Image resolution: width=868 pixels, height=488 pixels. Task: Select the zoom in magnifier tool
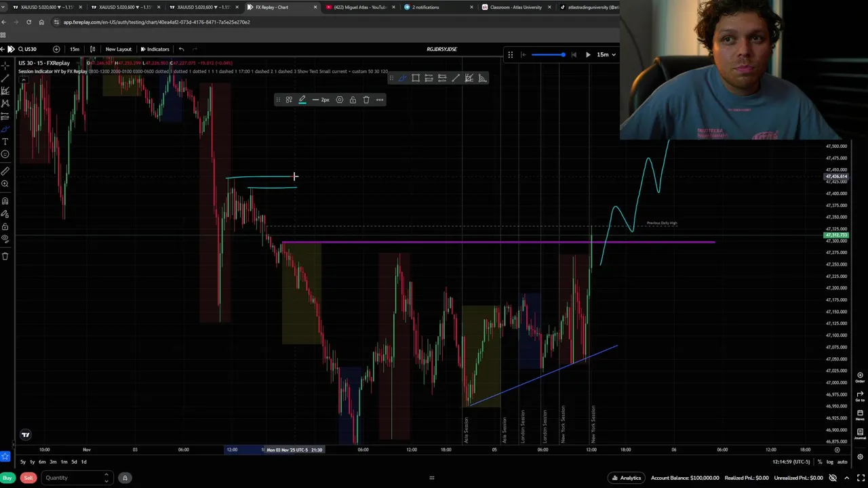pyautogui.click(x=5, y=184)
